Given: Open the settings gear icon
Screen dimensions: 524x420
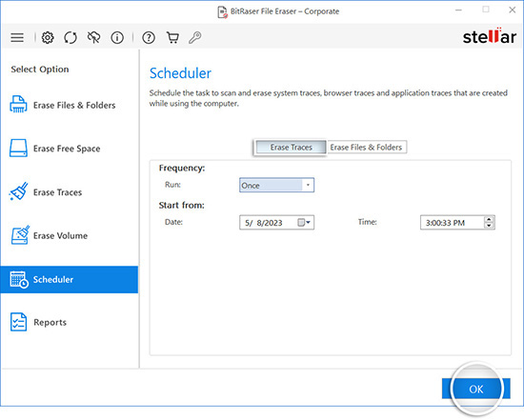Looking at the screenshot, I should 48,37.
